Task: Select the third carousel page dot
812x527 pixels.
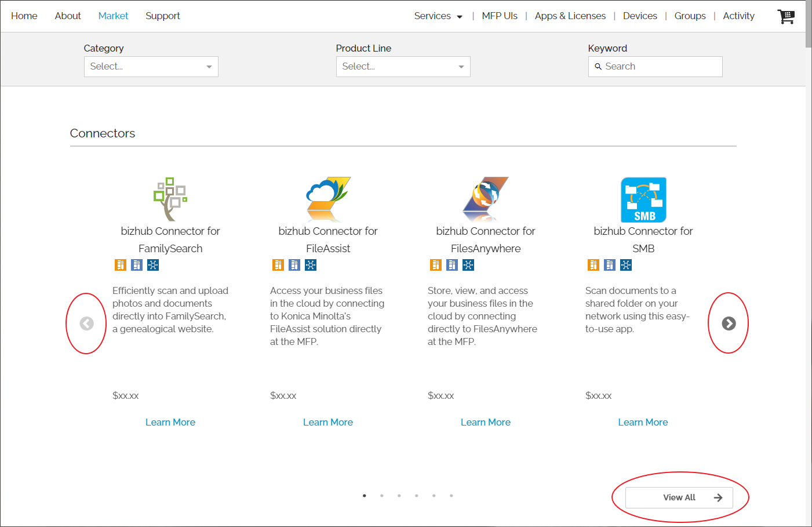Action: 399,496
